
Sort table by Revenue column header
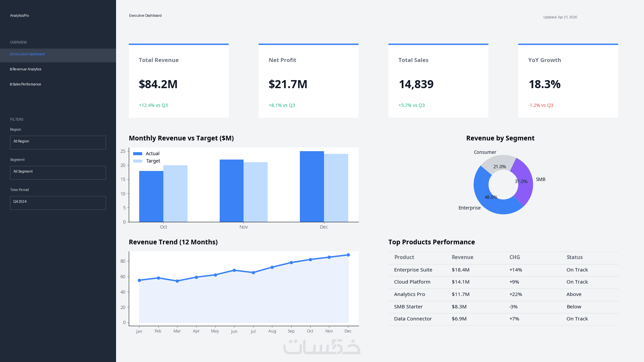(x=462, y=257)
